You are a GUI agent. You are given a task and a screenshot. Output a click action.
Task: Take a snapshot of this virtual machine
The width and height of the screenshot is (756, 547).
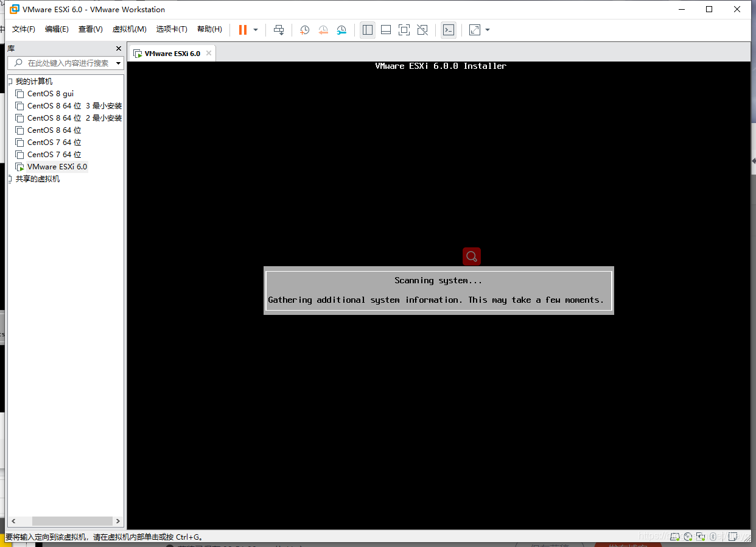tap(305, 30)
